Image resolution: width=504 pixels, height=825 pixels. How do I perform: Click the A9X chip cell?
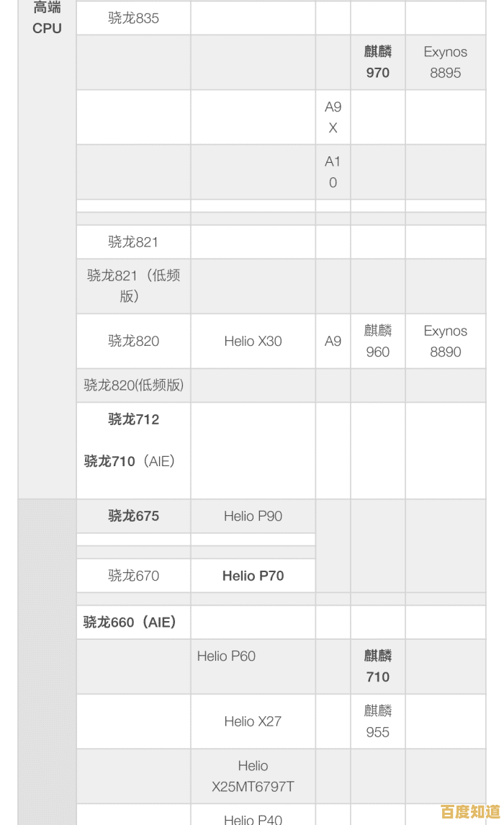pyautogui.click(x=333, y=117)
